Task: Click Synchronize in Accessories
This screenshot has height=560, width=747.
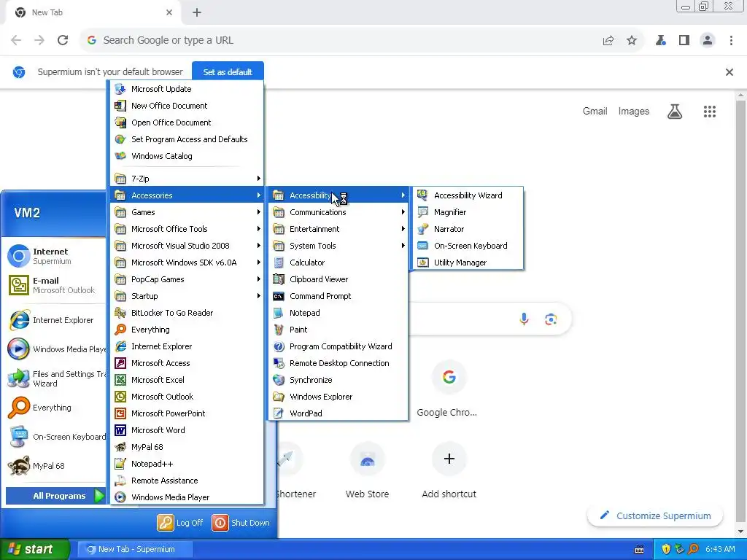Action: pos(338,379)
